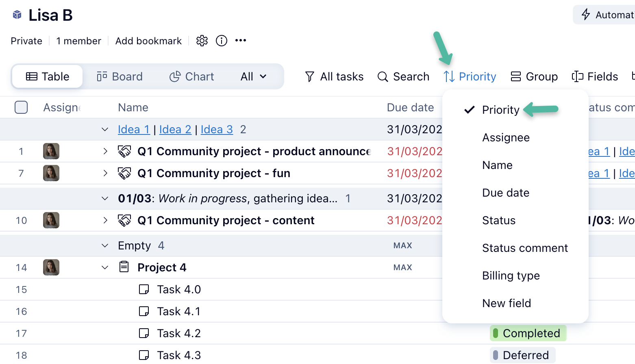This screenshot has height=364, width=635.
Task: Open the All views dropdown
Action: [253, 77]
